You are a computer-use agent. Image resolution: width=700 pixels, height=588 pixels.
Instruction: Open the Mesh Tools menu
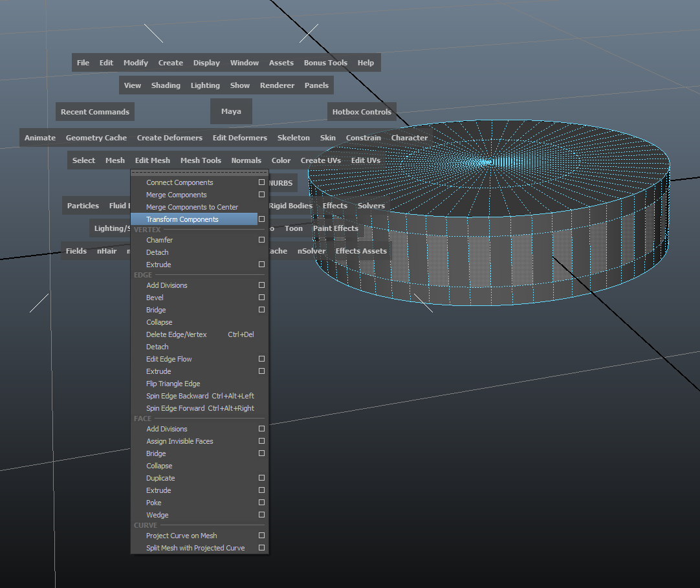pos(201,160)
